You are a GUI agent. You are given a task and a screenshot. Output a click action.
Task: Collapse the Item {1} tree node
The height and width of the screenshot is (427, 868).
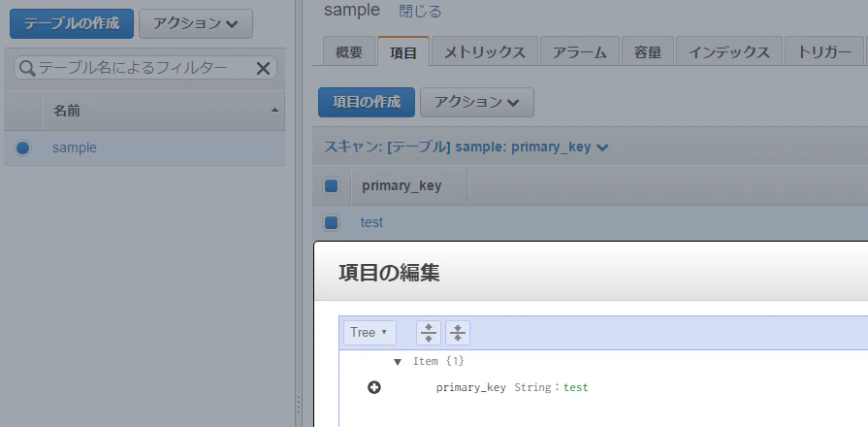tap(397, 362)
